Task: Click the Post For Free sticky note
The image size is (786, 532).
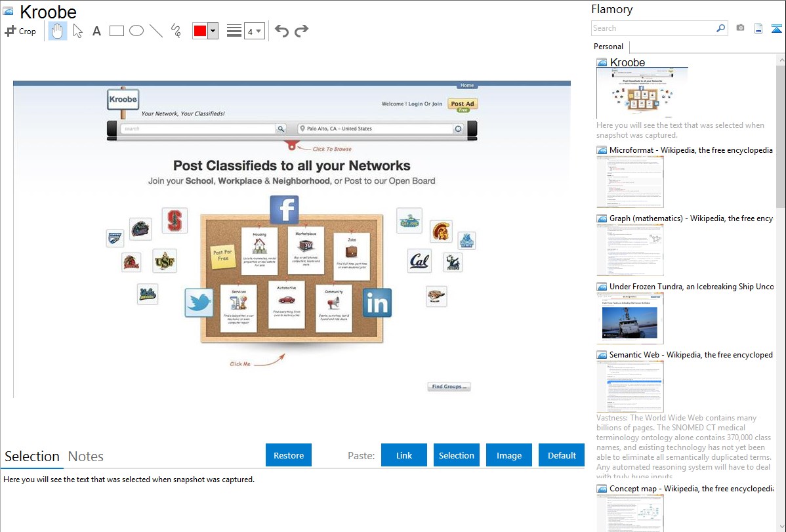Action: pyautogui.click(x=222, y=256)
